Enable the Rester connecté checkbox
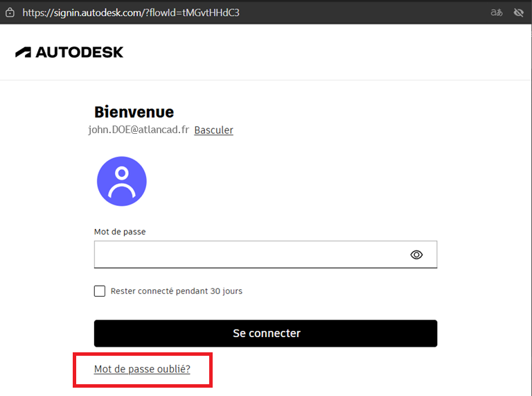Viewport: 532px width, 396px height. (100, 291)
